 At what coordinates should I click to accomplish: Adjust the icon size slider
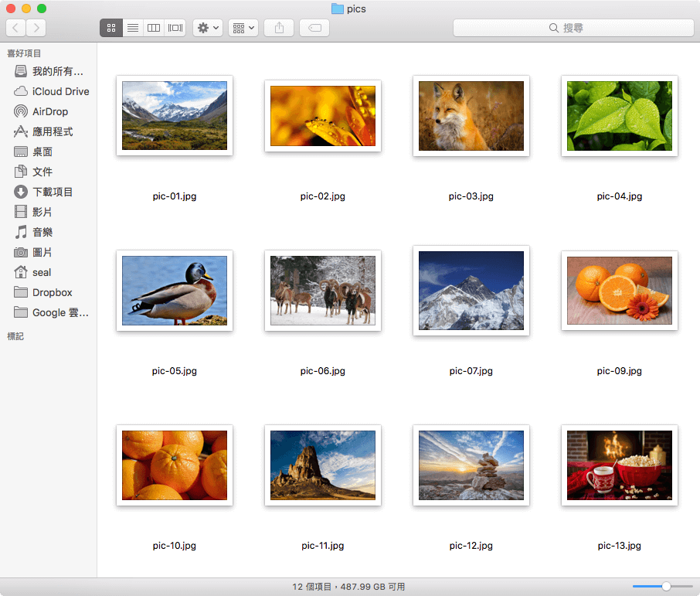tap(665, 587)
